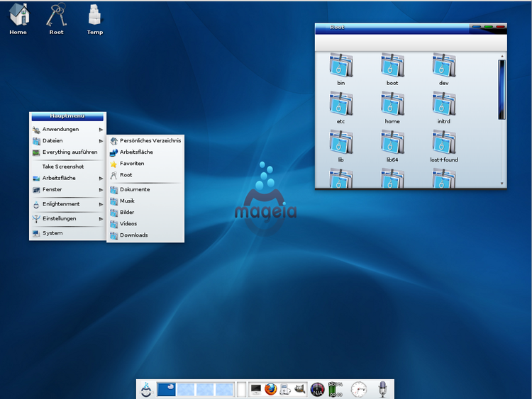Image resolution: width=532 pixels, height=399 pixels.
Task: Switch to the second virtual desktop in pager
Action: coord(186,389)
